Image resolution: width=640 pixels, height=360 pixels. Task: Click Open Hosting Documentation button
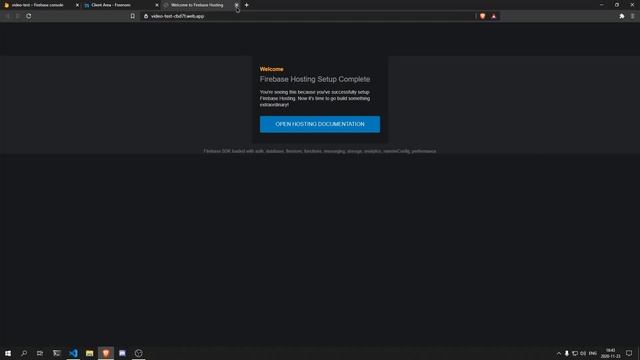coord(320,124)
